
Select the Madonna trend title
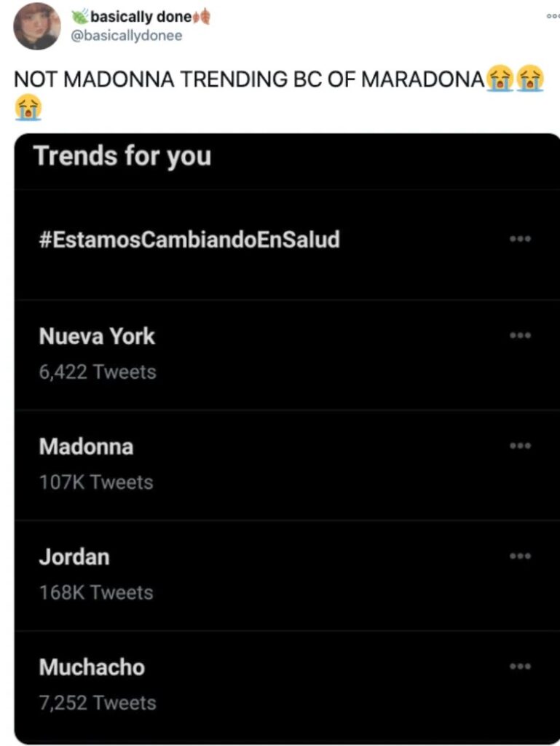[x=86, y=446]
